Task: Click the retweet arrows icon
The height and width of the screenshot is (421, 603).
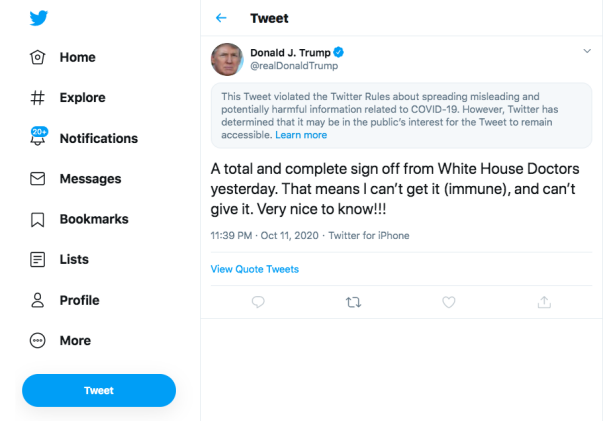Action: pyautogui.click(x=352, y=301)
